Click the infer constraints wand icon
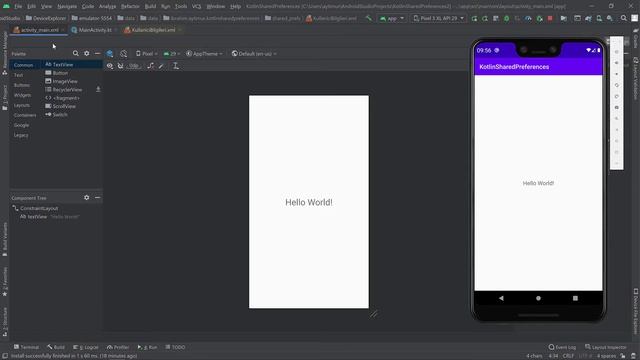 pyautogui.click(x=162, y=66)
